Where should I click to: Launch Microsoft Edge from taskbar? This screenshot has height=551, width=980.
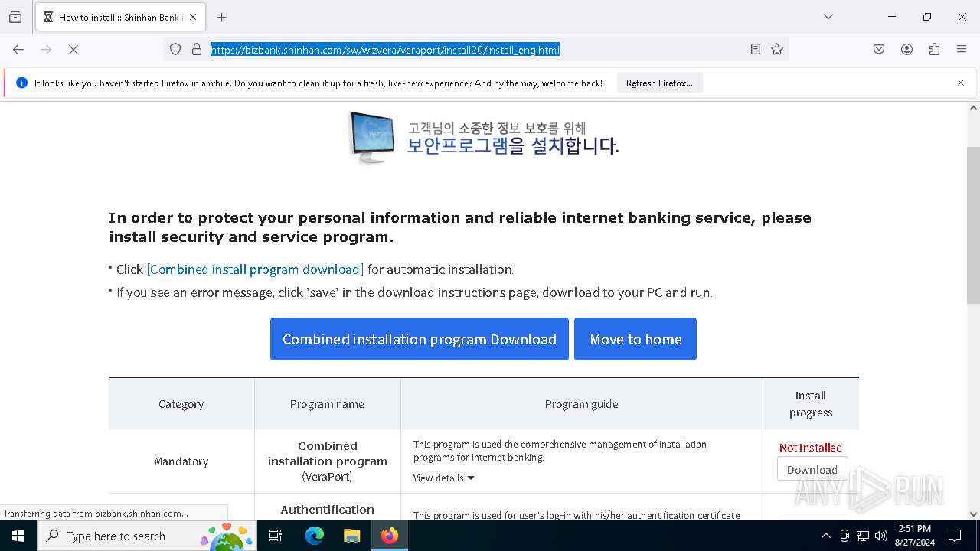click(x=315, y=536)
